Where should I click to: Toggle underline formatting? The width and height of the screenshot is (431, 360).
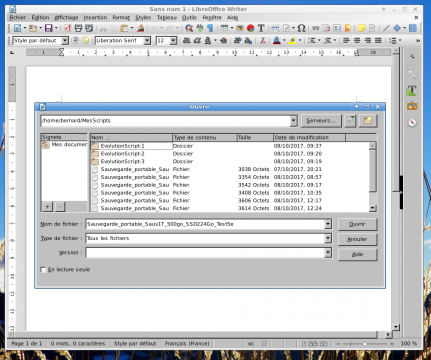208,41
